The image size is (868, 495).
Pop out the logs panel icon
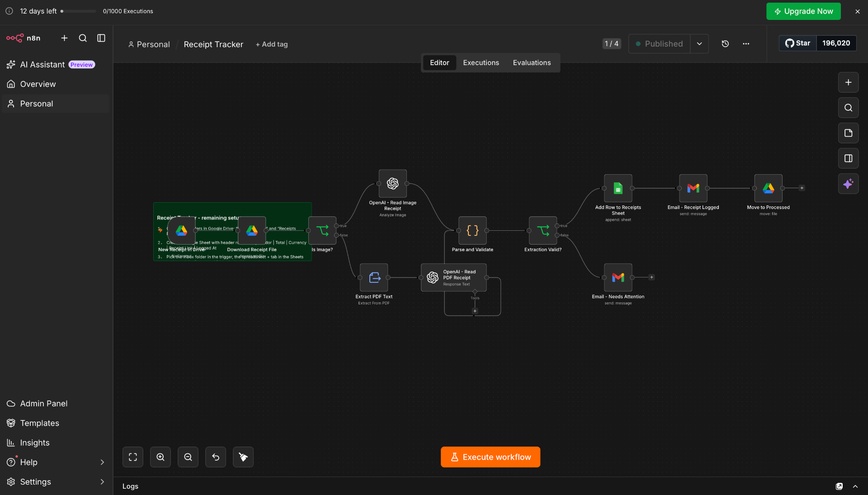point(839,486)
